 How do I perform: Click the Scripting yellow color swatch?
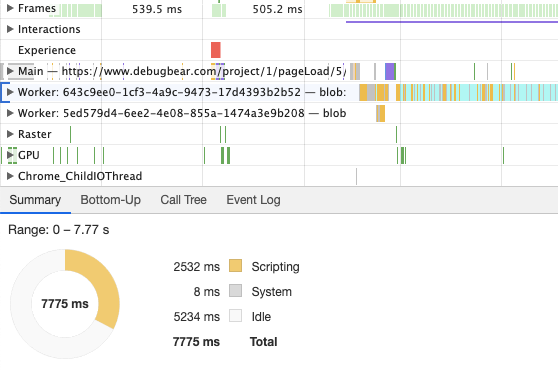[236, 266]
